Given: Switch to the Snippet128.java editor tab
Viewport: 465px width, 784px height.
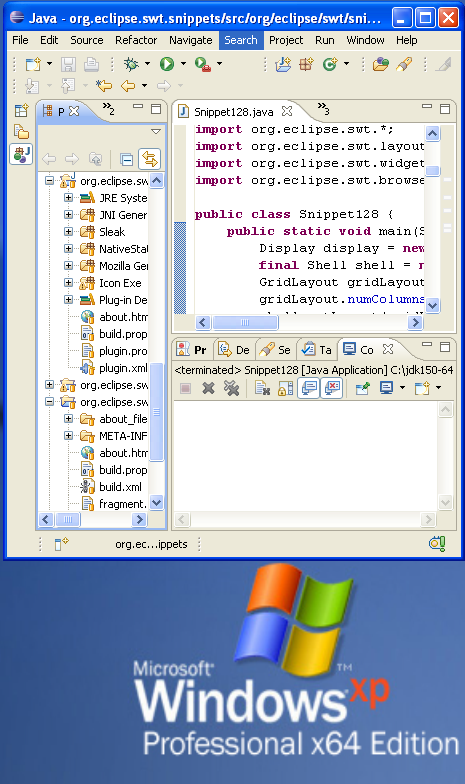Looking at the screenshot, I should 234,112.
